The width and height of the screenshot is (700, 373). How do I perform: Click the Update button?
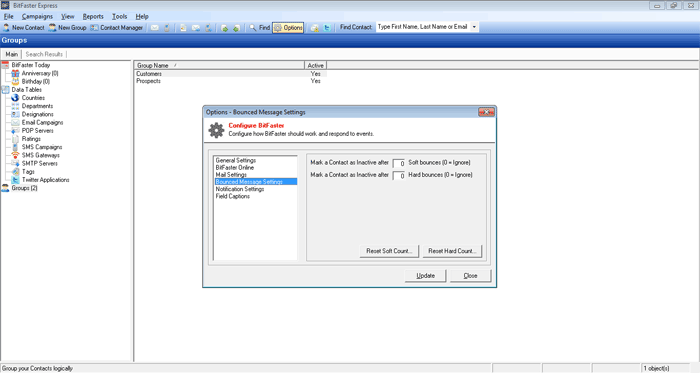coord(425,276)
